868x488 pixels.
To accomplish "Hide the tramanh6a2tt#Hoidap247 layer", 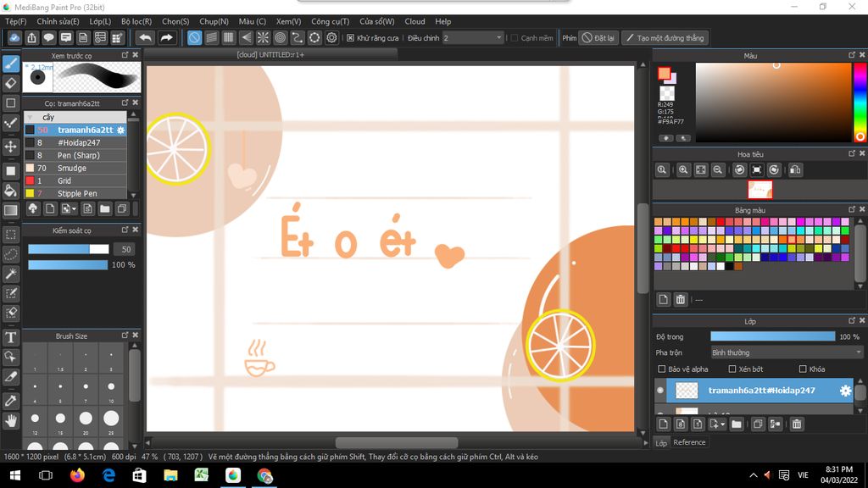I will coord(660,391).
